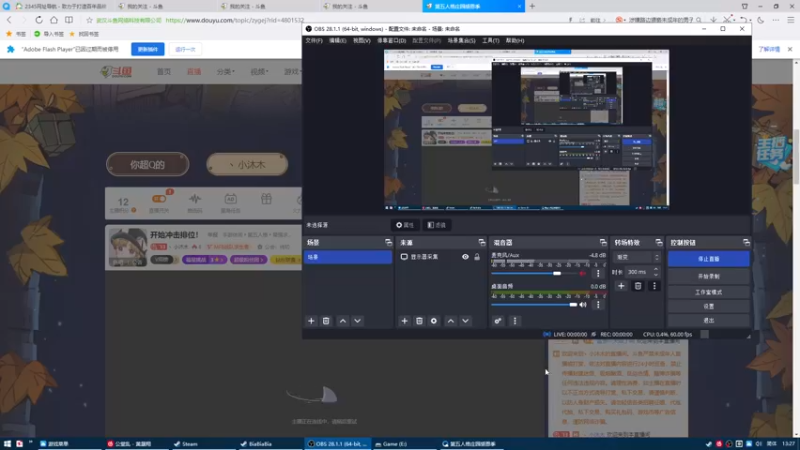Open the browser downloads arrow icon
This screenshot has height=450, width=800.
pyautogui.click(x=713, y=20)
